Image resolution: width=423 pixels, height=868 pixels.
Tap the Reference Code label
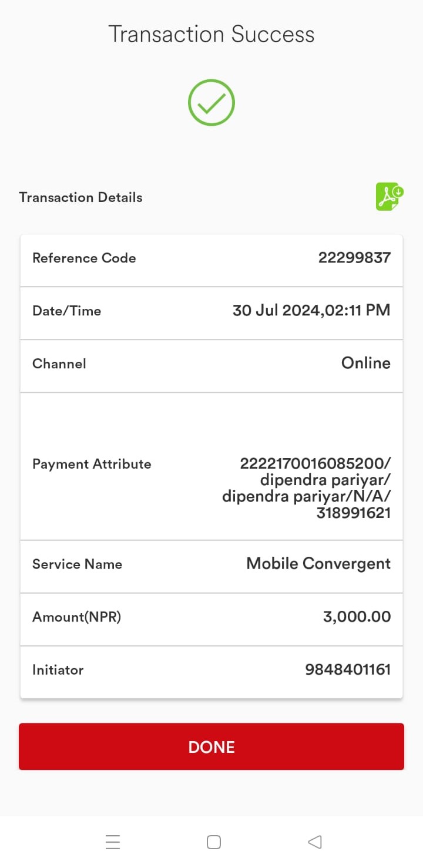[x=84, y=258]
